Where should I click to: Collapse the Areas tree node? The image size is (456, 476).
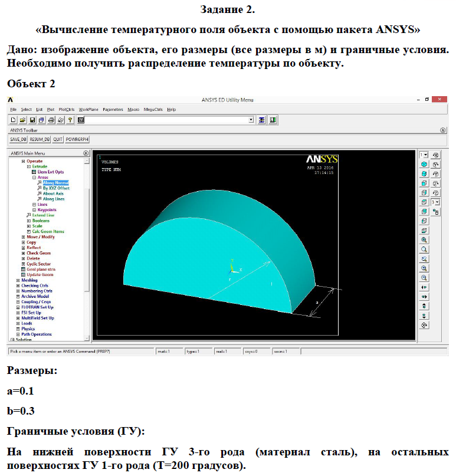34,178
